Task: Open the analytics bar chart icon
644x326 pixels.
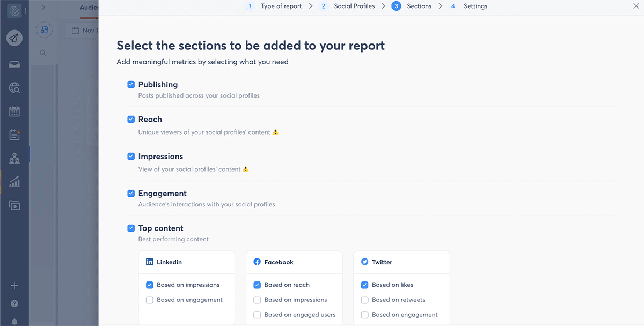Action: pos(14,182)
